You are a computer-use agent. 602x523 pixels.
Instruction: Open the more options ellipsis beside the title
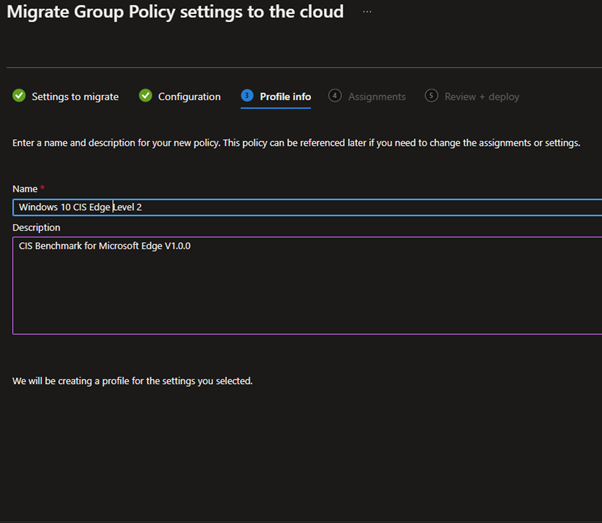coord(368,12)
